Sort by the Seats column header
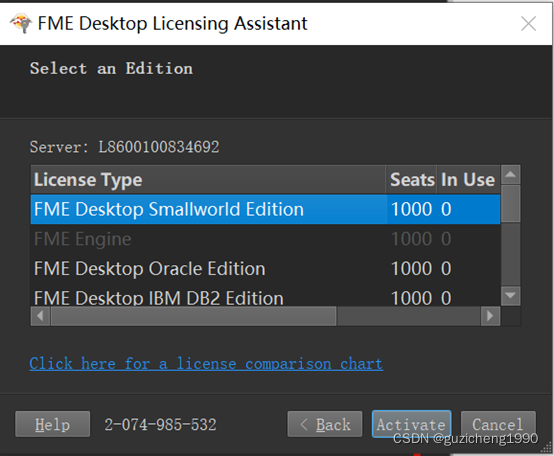 click(412, 179)
